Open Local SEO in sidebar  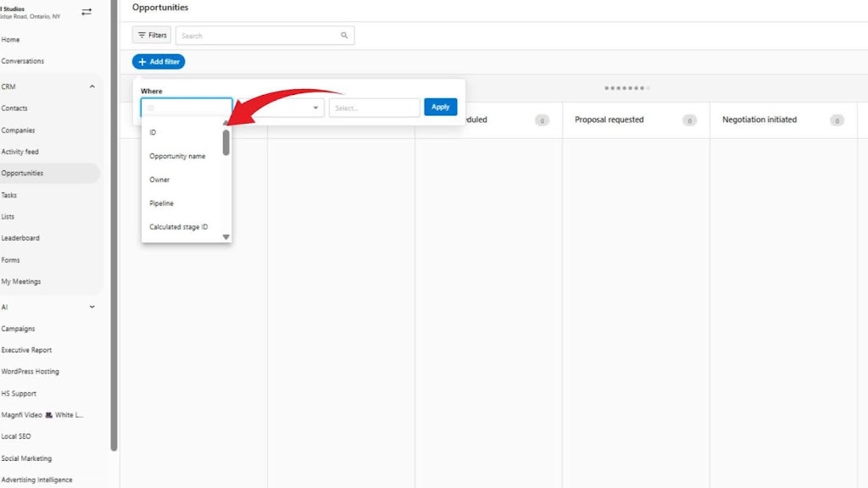[x=16, y=436]
